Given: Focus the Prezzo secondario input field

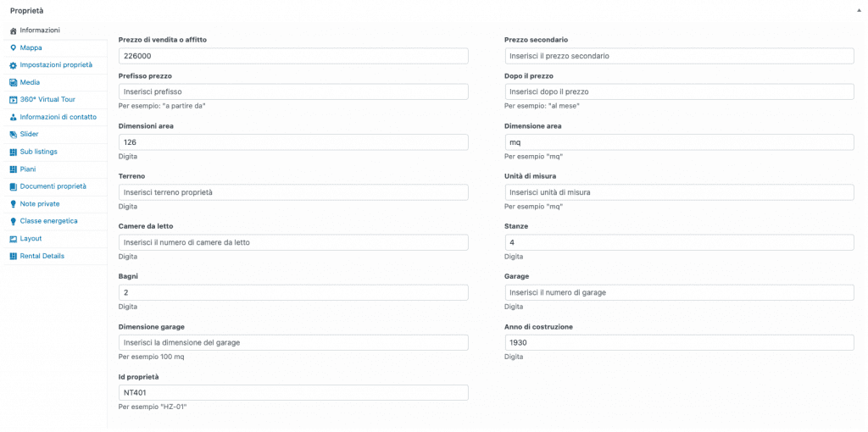Looking at the screenshot, I should [679, 56].
